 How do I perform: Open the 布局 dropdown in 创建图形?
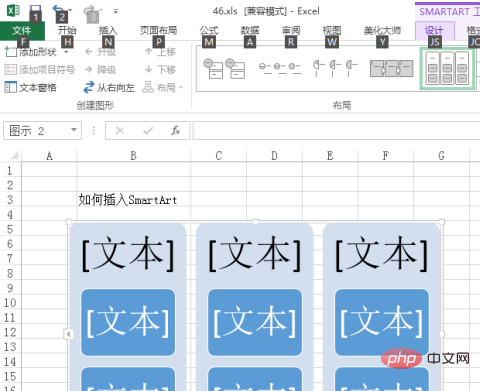[163, 87]
